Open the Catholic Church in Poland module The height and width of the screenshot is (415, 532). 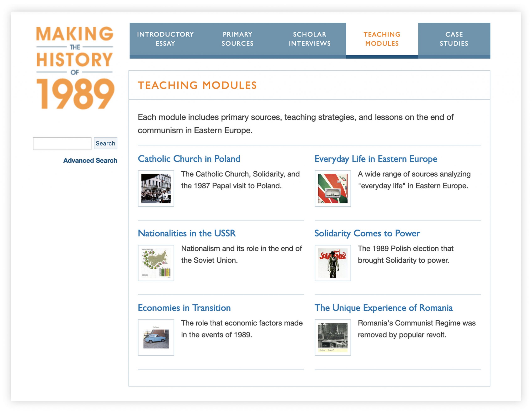click(189, 159)
